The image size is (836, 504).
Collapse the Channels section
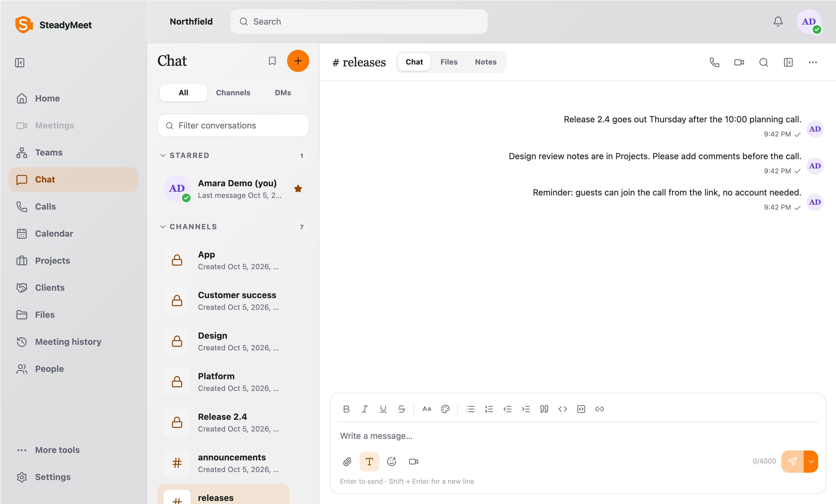tap(163, 226)
